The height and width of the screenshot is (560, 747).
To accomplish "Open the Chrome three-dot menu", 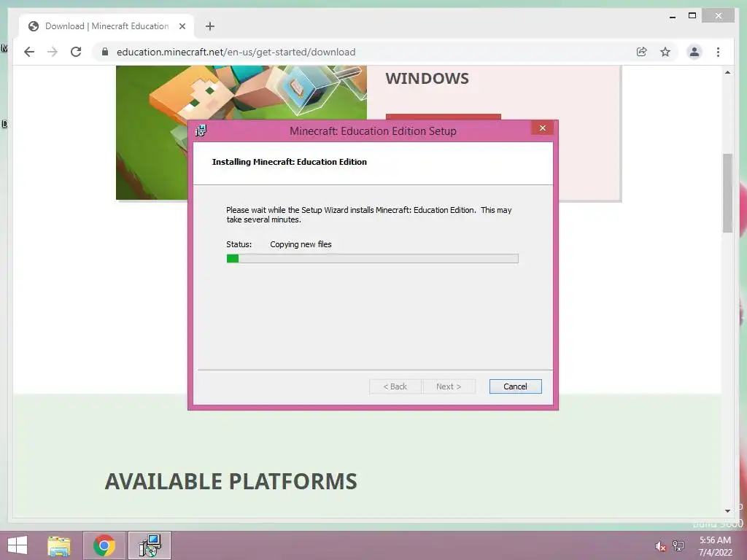I will click(718, 52).
